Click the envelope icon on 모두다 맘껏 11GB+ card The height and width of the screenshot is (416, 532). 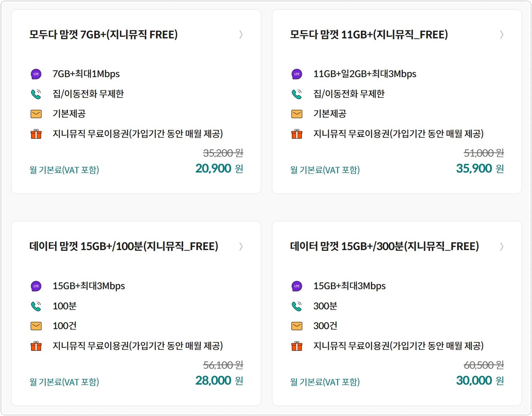click(x=297, y=114)
